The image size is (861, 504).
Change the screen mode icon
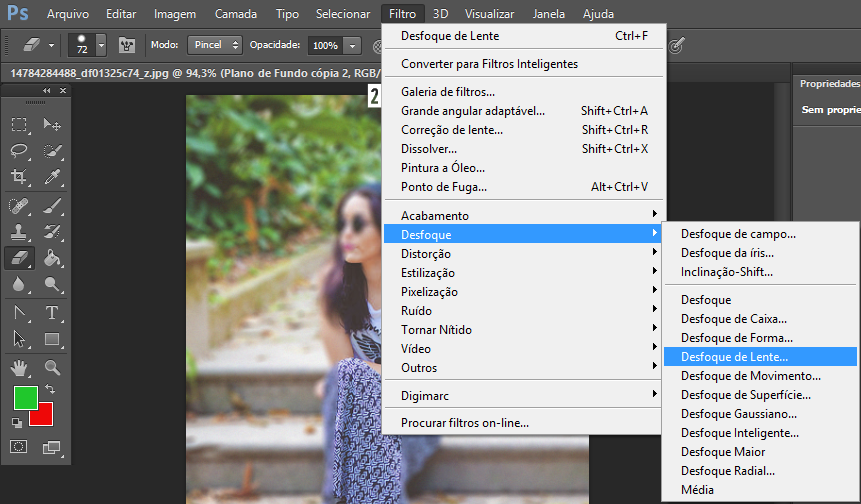click(52, 447)
